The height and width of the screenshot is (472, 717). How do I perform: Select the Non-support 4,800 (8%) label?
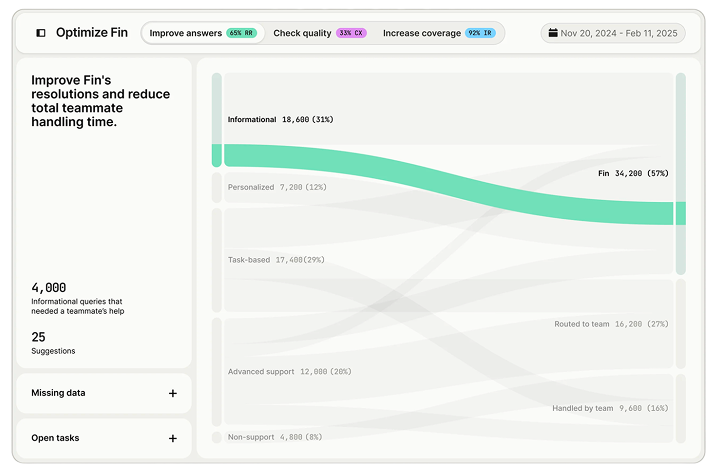[x=275, y=437]
